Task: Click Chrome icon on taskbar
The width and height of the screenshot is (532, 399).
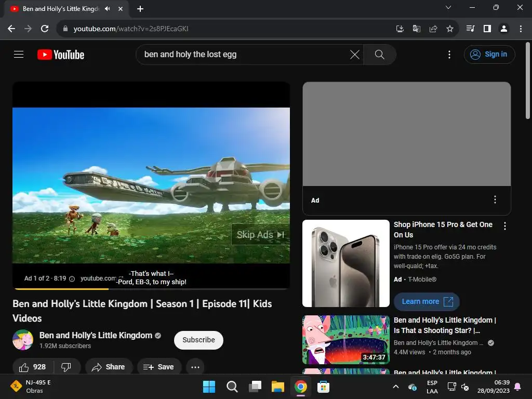Action: (301, 387)
